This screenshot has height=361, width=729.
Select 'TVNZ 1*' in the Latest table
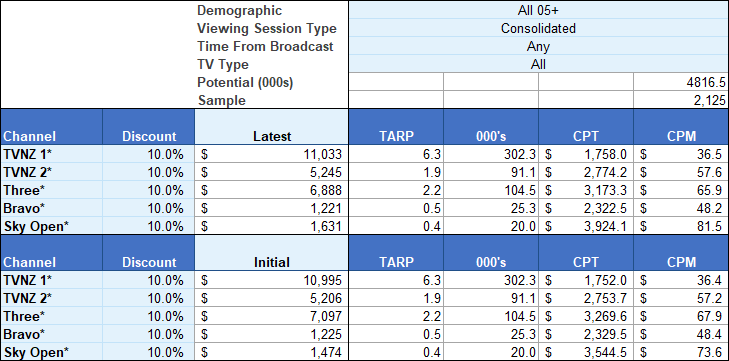click(52, 154)
